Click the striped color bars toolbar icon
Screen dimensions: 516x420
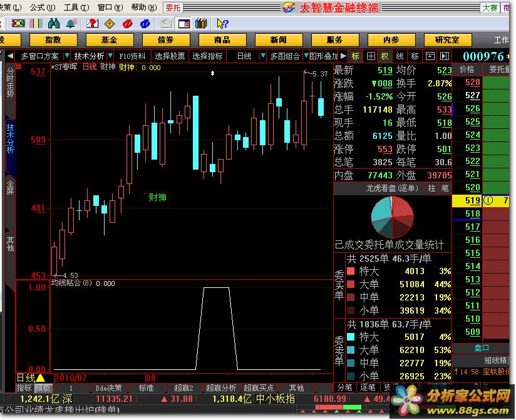tap(36, 23)
